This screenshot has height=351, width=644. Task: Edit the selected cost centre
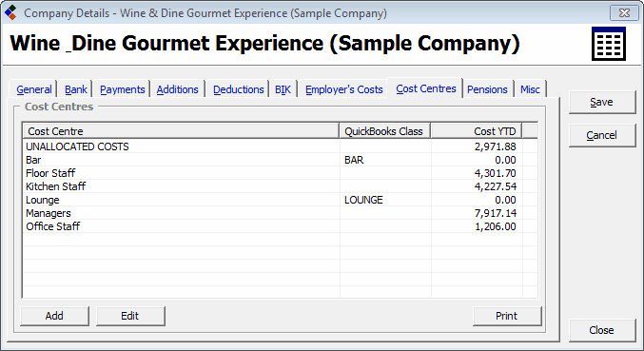[x=130, y=316]
